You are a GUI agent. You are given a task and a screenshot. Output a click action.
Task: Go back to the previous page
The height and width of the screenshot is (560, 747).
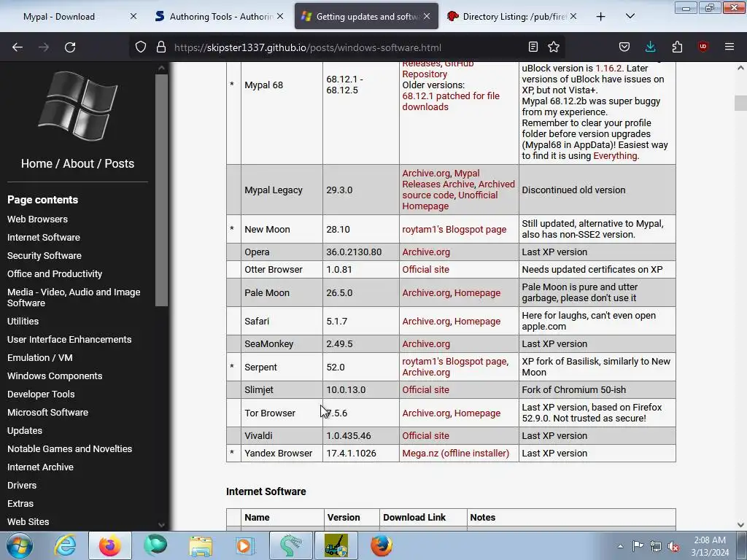click(18, 47)
